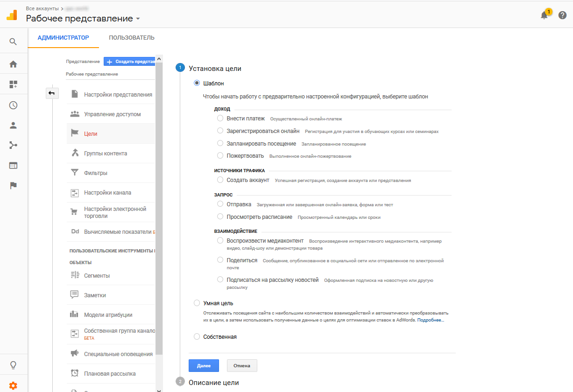Screen dimensions: 573x392
Task: Open the Real-time clock icon in sidebar
Action: (x=13, y=105)
